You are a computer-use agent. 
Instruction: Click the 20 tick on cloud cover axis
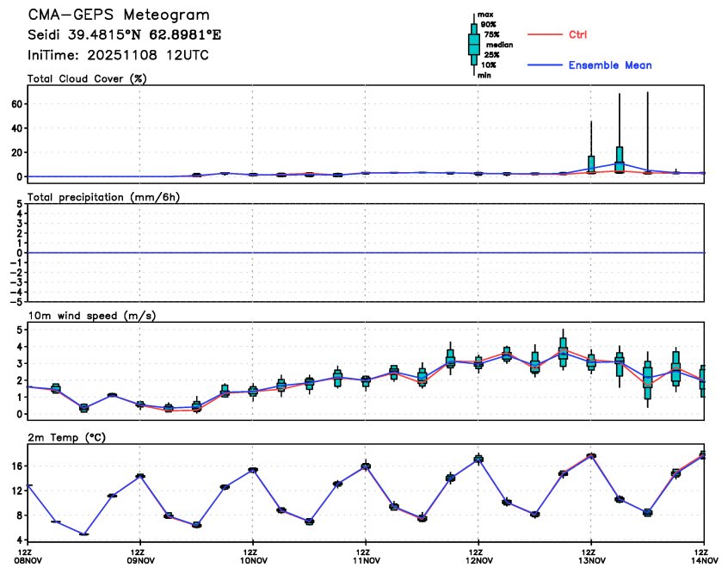16,152
